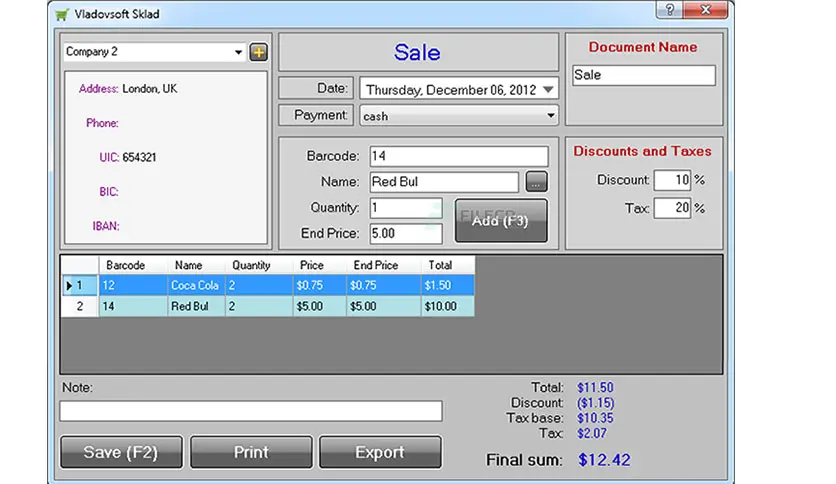Click the Note text field

pyautogui.click(x=250, y=411)
